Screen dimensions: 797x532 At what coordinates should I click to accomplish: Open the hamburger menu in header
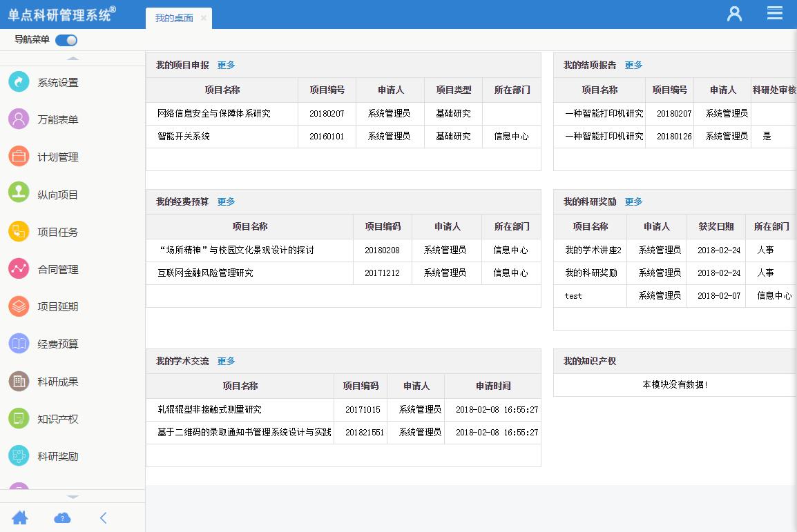(x=775, y=14)
